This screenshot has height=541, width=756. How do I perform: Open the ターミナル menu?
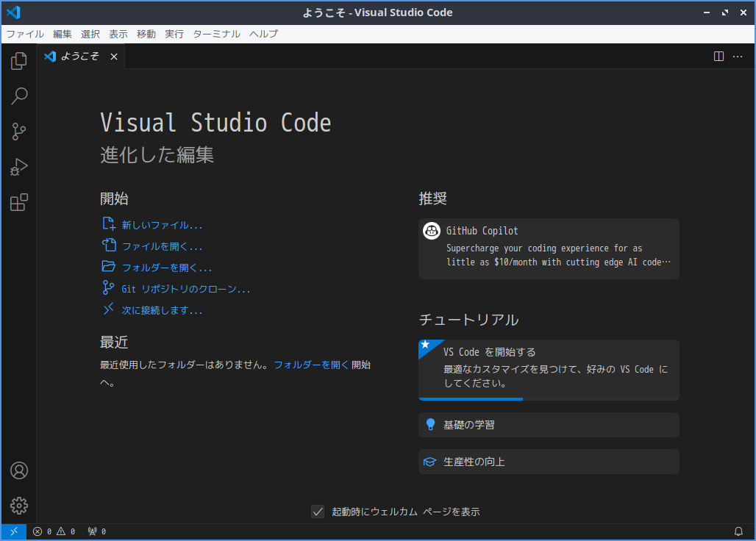[x=216, y=34]
